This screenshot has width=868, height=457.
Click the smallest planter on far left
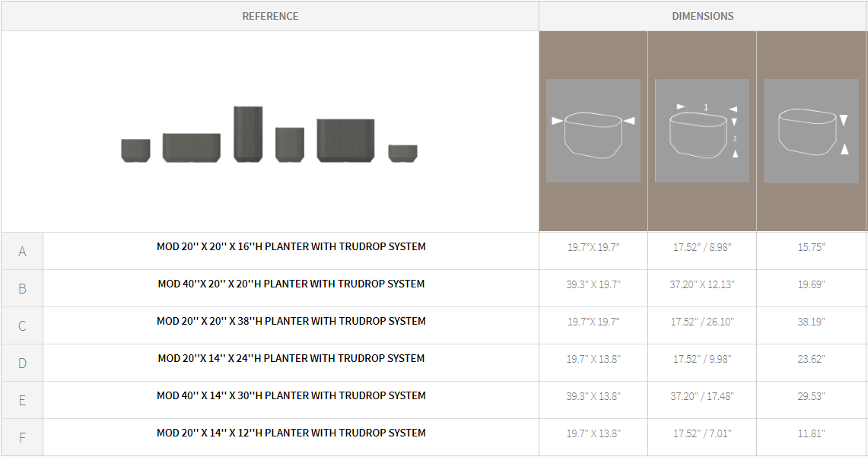coord(135,150)
